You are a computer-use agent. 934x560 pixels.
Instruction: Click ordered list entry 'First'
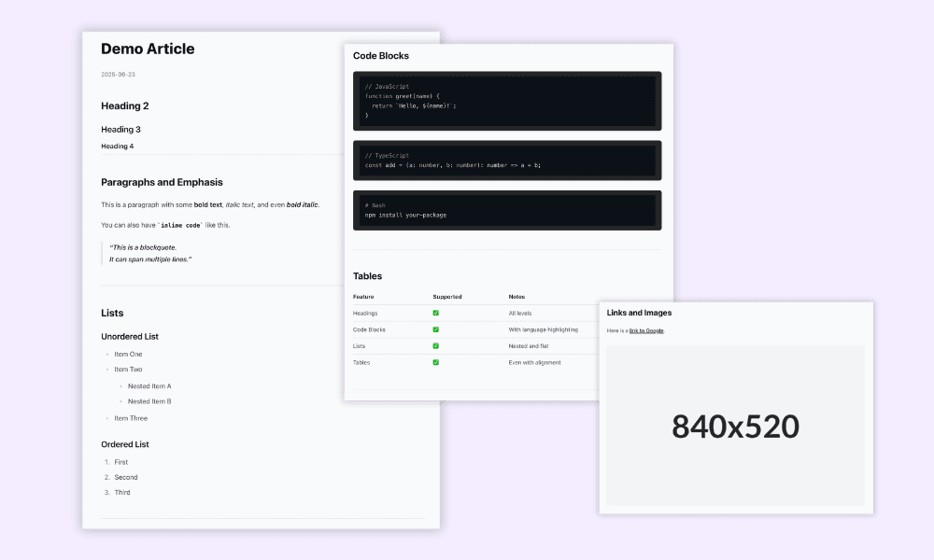click(120, 462)
